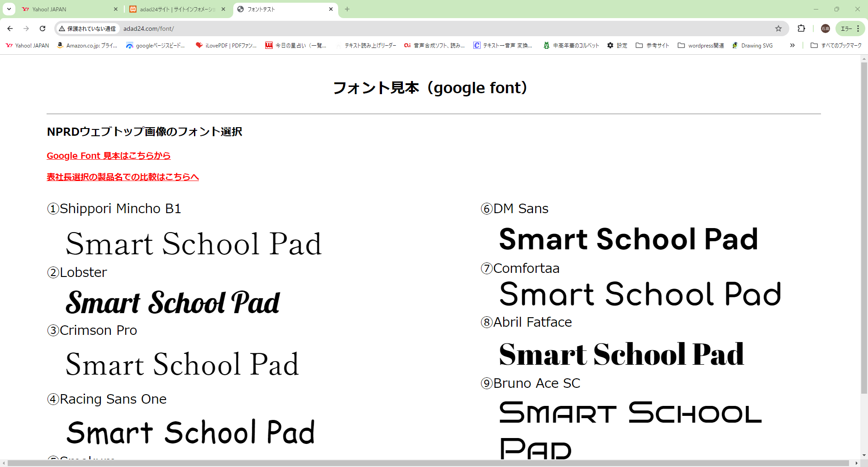The height and width of the screenshot is (467, 868).
Task: Open the Yahoo! JAPAN bookmark
Action: pos(27,45)
